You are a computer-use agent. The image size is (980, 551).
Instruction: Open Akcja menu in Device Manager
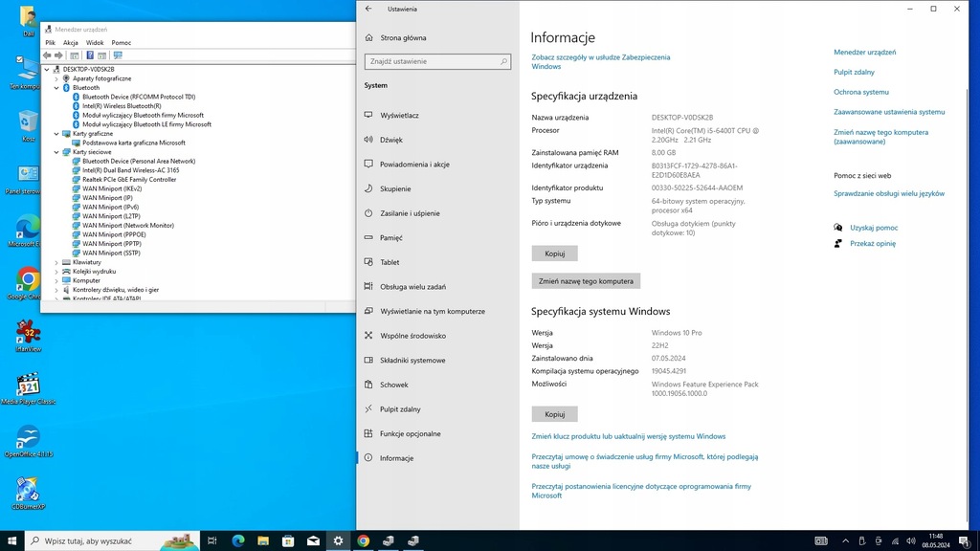(x=71, y=42)
